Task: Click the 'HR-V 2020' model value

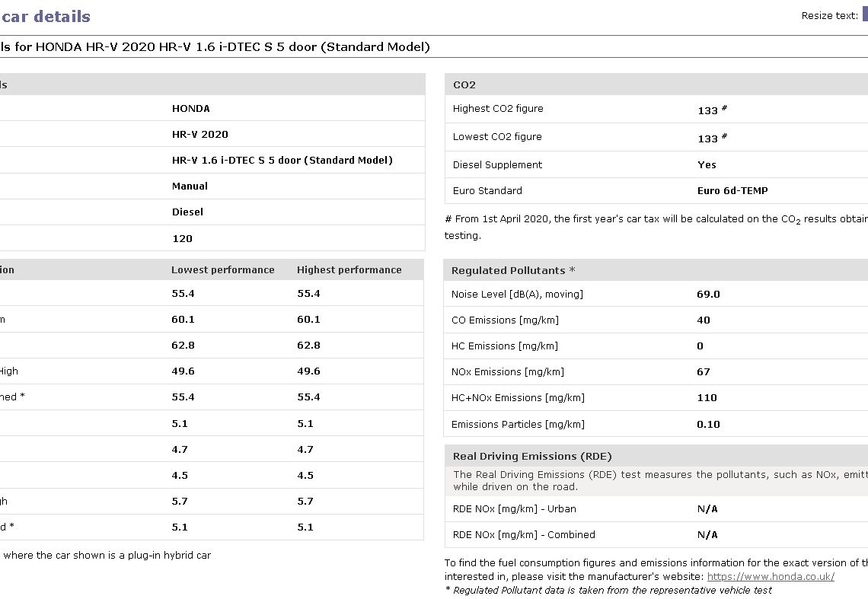Action: pyautogui.click(x=199, y=135)
